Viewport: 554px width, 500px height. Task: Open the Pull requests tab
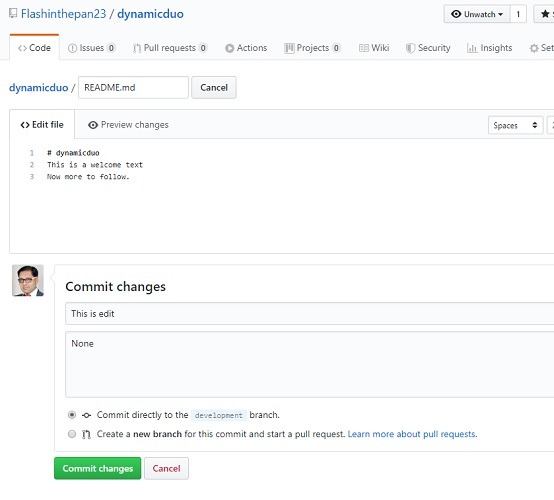coord(170,48)
